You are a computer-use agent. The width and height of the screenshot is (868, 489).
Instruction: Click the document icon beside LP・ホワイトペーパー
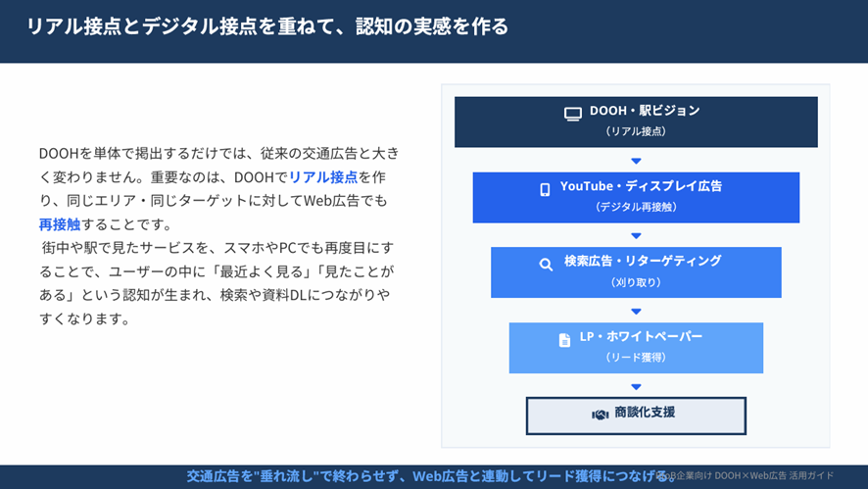tap(564, 340)
